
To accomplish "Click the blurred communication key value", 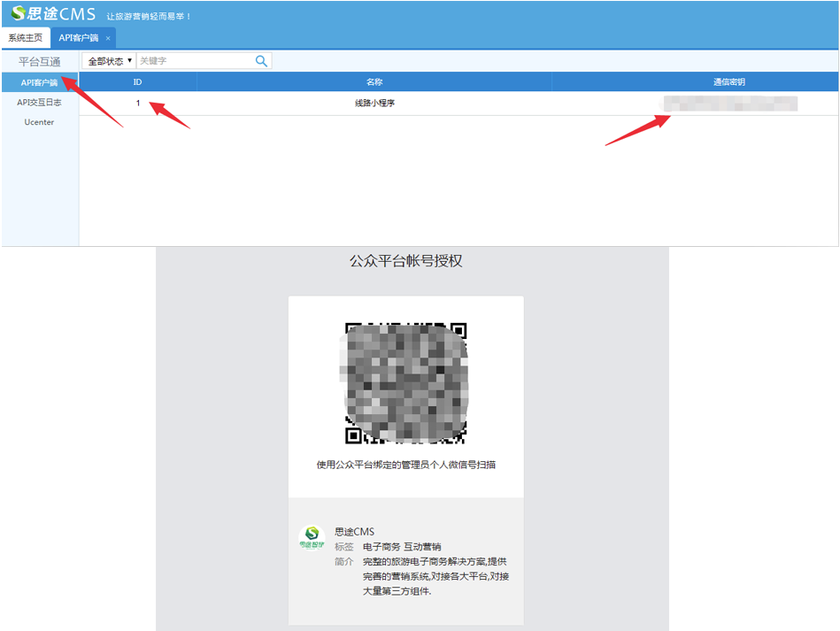I will (x=729, y=104).
